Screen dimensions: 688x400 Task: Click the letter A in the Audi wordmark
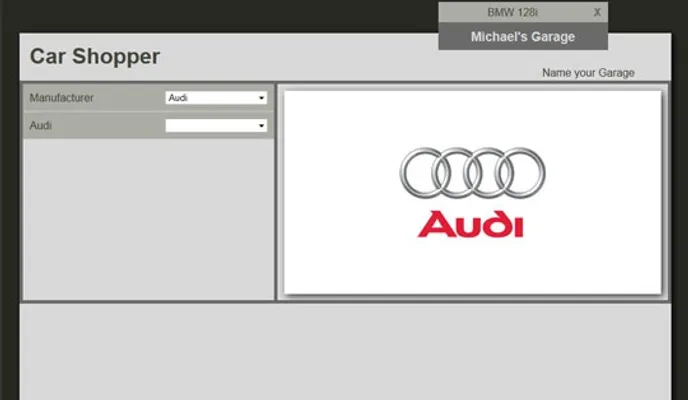point(434,225)
